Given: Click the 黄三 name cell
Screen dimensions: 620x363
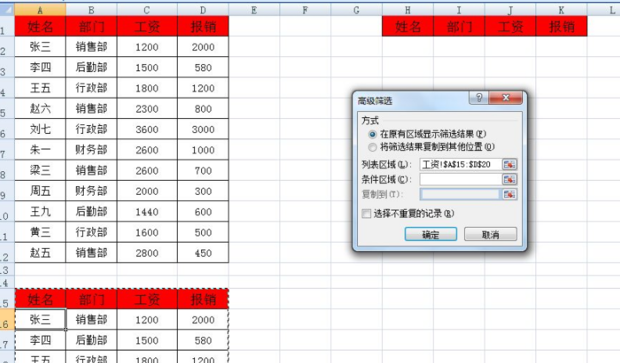Looking at the screenshot, I should click(x=40, y=232).
